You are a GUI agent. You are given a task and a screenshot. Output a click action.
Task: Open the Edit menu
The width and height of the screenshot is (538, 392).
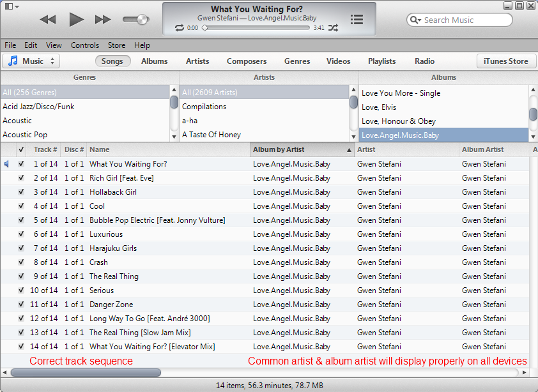click(31, 45)
